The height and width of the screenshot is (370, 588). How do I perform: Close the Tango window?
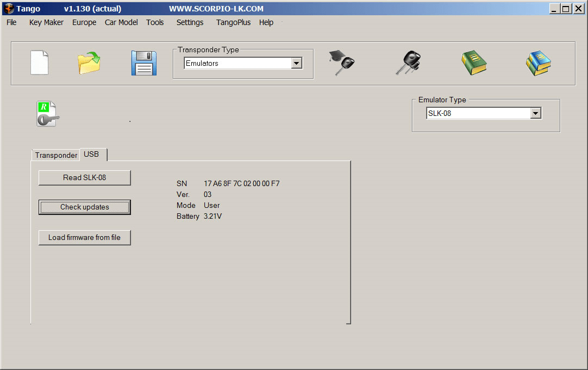click(579, 9)
